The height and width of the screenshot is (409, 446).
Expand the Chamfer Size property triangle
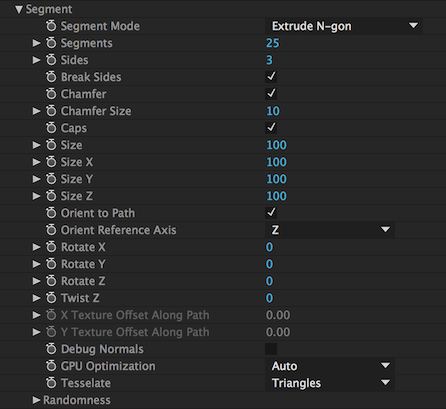36,111
